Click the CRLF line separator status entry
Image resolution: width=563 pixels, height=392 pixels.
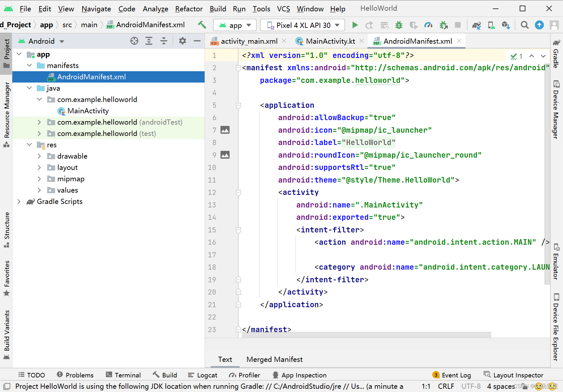(446, 386)
